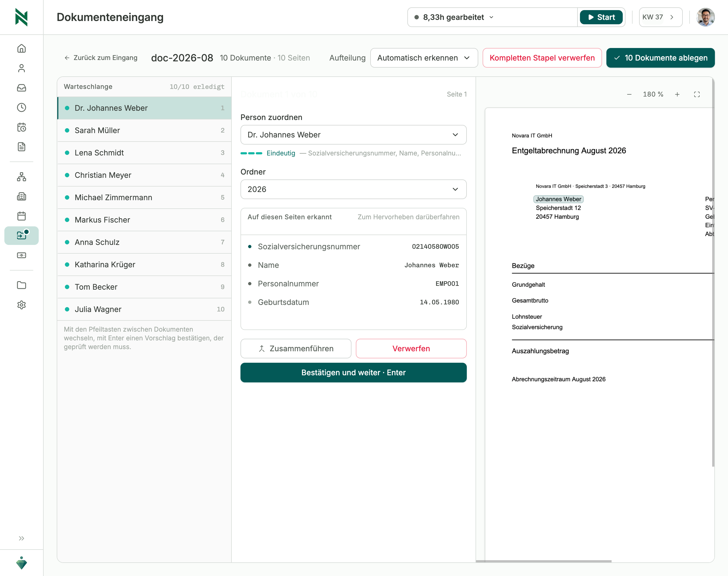Click the Zusammenführen button
This screenshot has width=728, height=576.
pyautogui.click(x=296, y=349)
